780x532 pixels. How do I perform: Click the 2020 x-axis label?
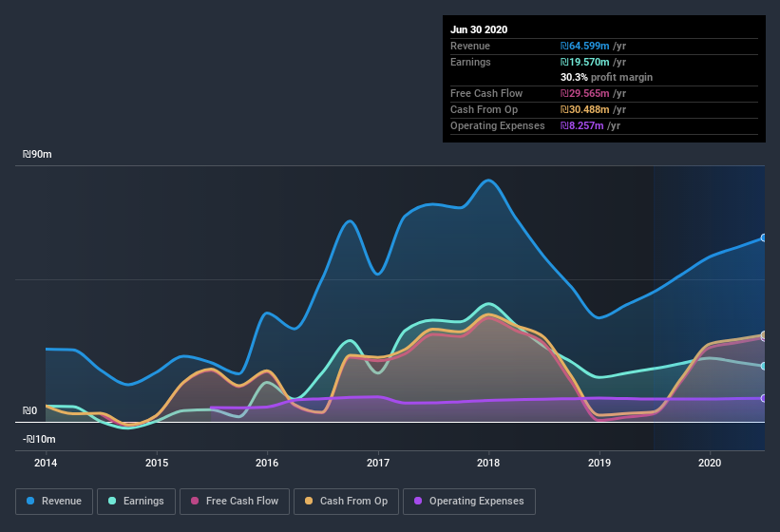(x=710, y=463)
